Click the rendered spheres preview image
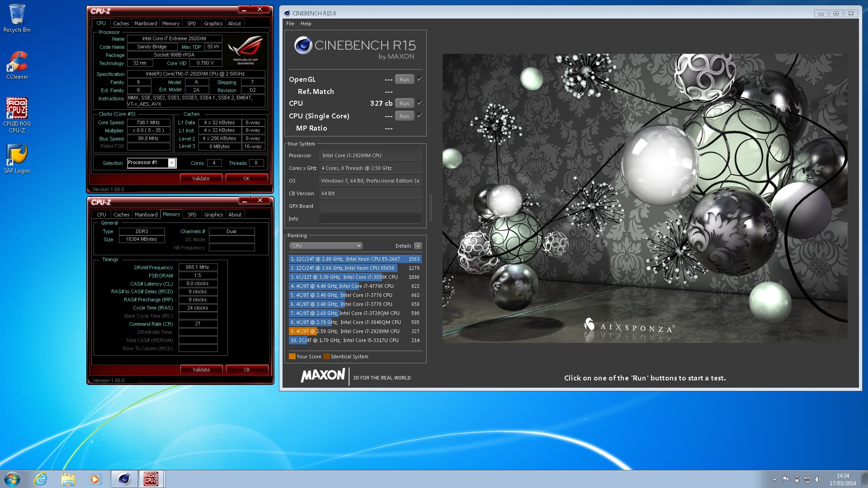Viewport: 868px width, 488px height. click(x=645, y=198)
